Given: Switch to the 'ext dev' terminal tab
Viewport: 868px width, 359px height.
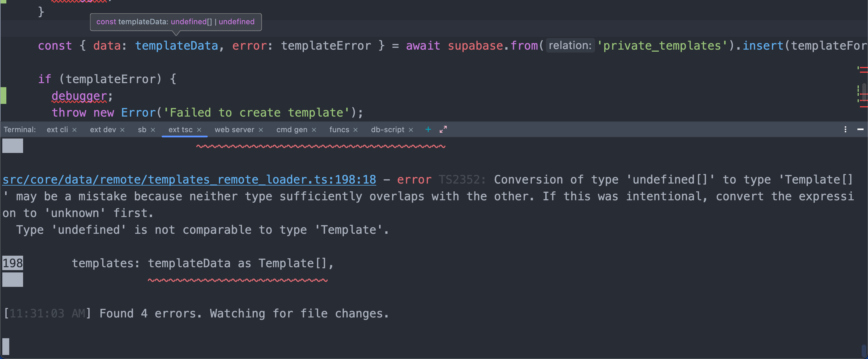Looking at the screenshot, I should coord(103,130).
